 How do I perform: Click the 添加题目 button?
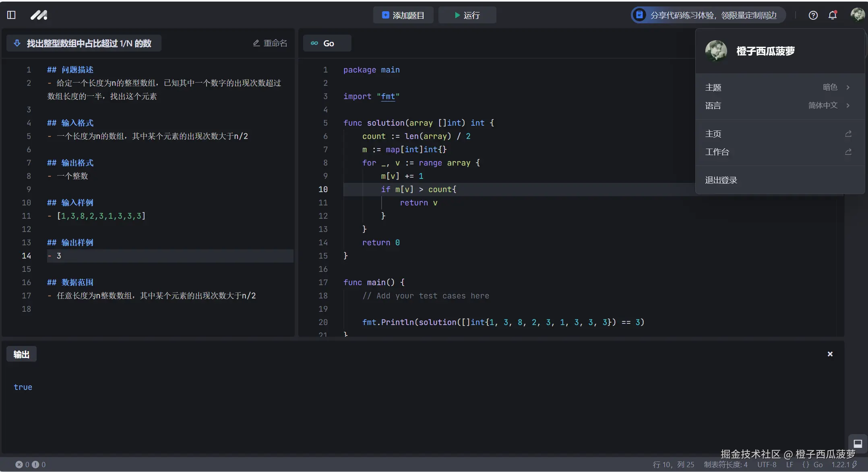coord(403,15)
